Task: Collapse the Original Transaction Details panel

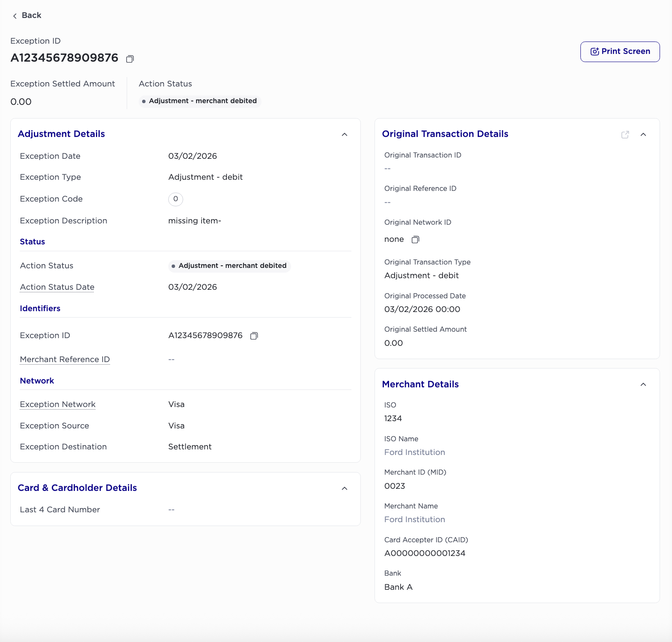Action: (643, 135)
